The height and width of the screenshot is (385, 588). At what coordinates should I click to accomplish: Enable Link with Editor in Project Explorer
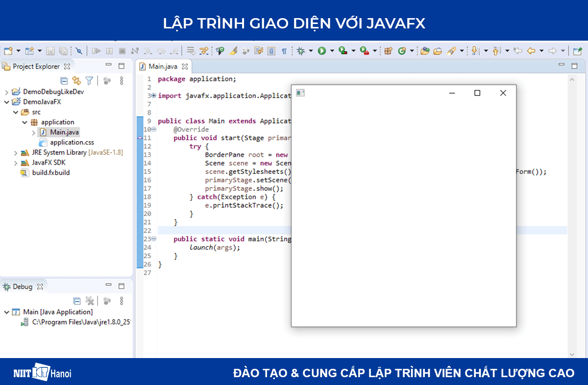coord(76,80)
